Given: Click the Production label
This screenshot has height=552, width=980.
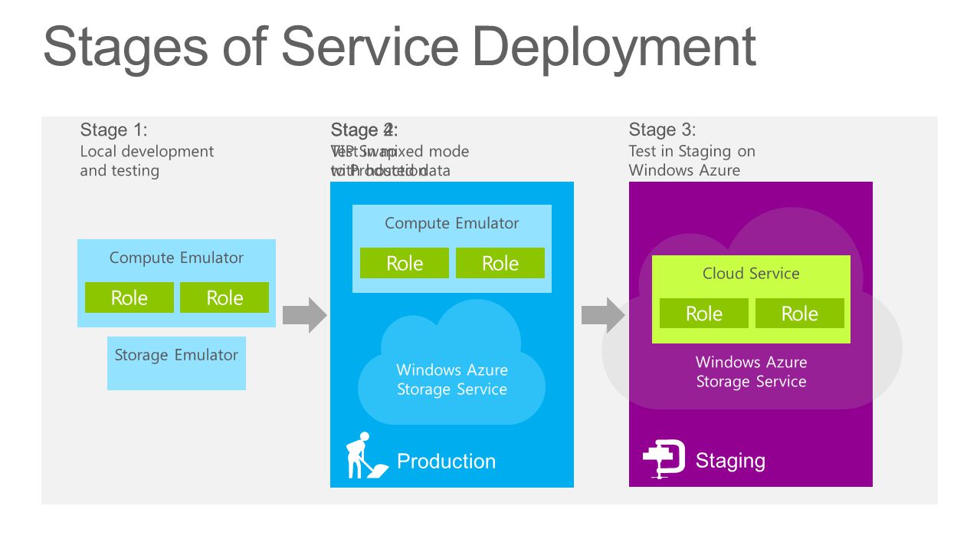Looking at the screenshot, I should pyautogui.click(x=446, y=461).
